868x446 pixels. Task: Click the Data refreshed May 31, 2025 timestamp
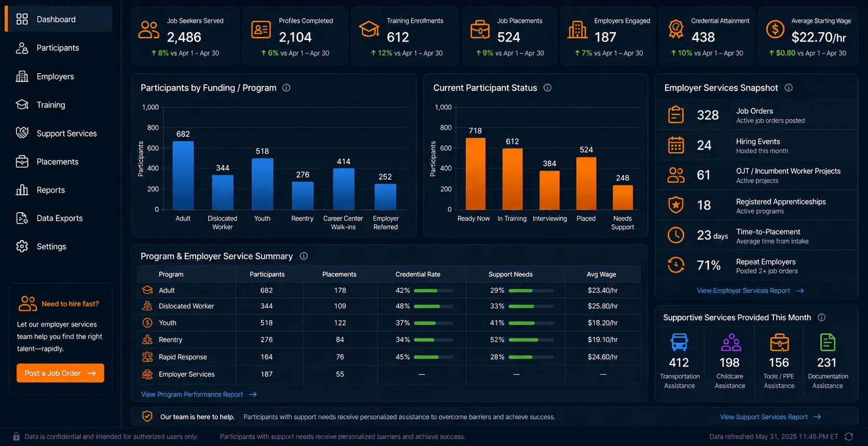pos(774,437)
